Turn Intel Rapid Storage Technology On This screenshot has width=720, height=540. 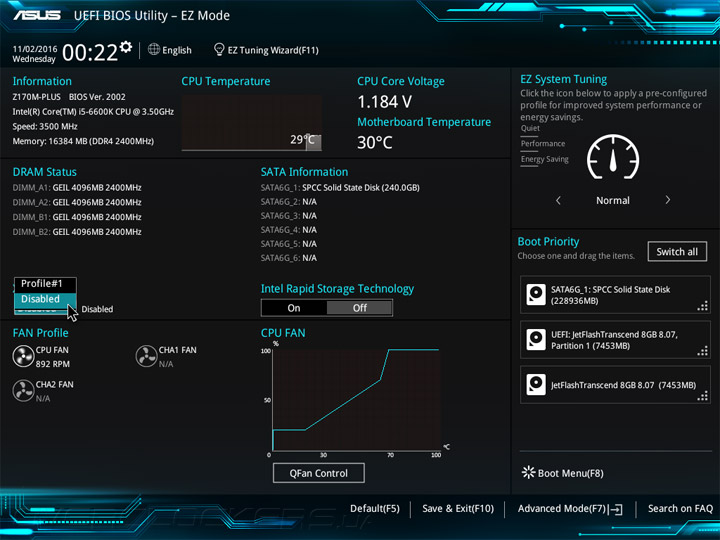coord(294,308)
